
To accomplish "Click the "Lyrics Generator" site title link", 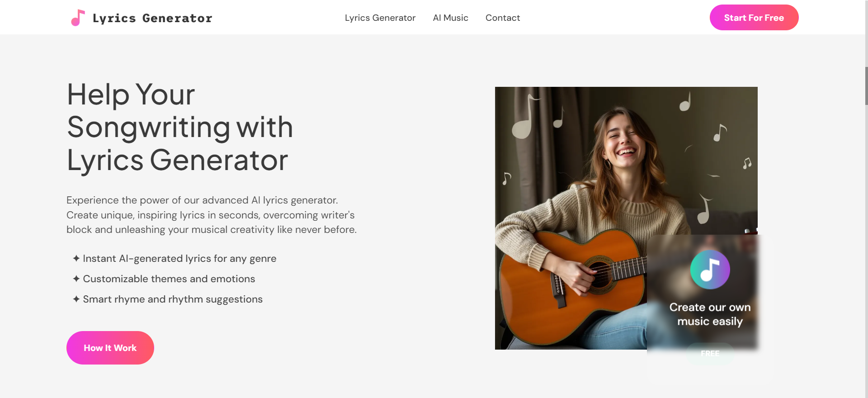I will [152, 18].
